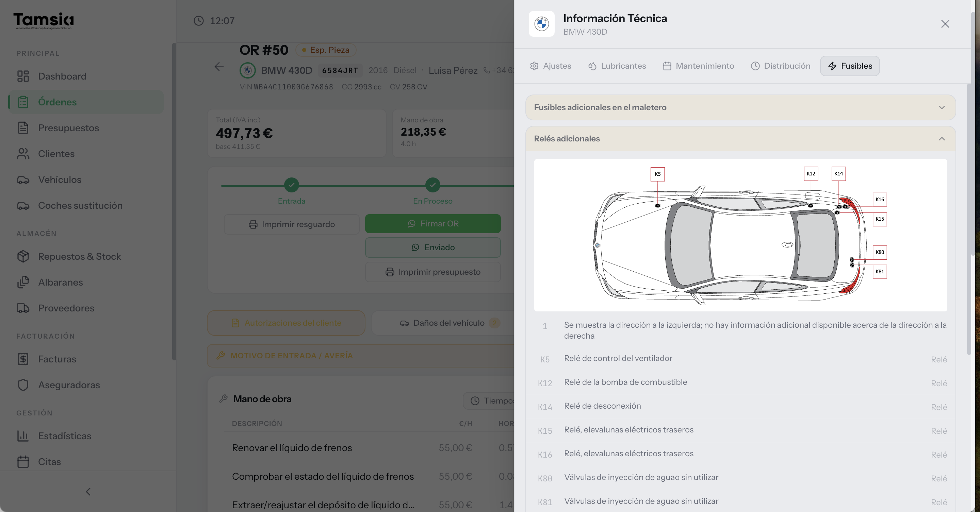Image resolution: width=980 pixels, height=512 pixels.
Task: Click Imprimir presupuesto button
Action: tap(432, 272)
